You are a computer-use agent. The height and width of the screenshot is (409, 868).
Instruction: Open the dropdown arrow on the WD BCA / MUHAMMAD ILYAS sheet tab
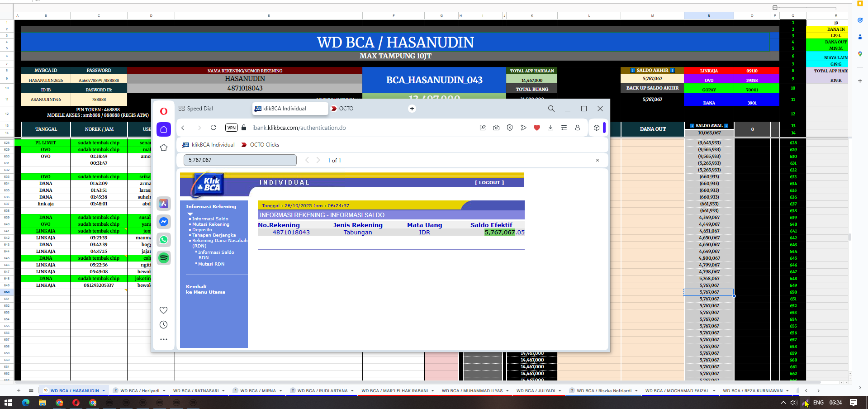click(x=507, y=390)
